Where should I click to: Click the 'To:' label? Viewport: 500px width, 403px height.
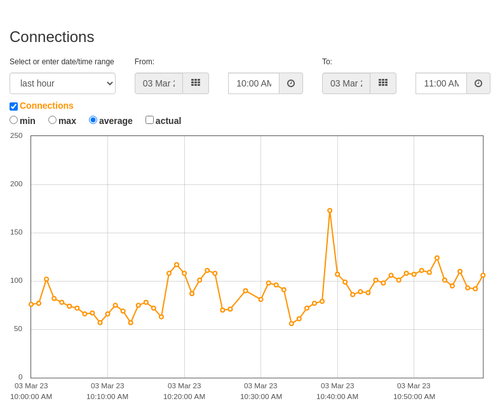[x=327, y=62]
